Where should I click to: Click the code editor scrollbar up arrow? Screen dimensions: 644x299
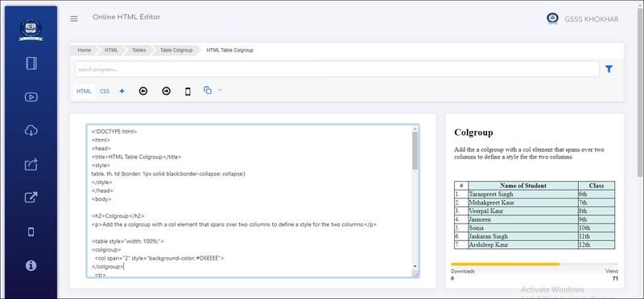coord(415,129)
